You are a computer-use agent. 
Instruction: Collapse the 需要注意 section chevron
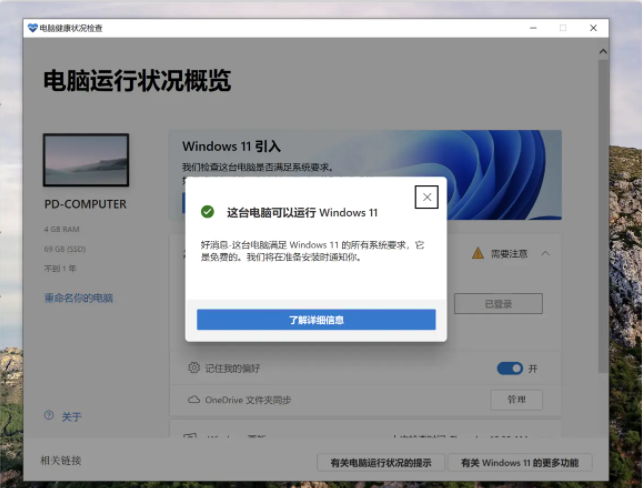[545, 253]
